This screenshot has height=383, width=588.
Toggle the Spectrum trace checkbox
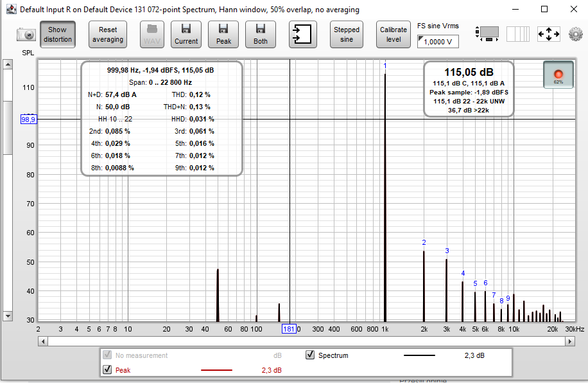[310, 355]
